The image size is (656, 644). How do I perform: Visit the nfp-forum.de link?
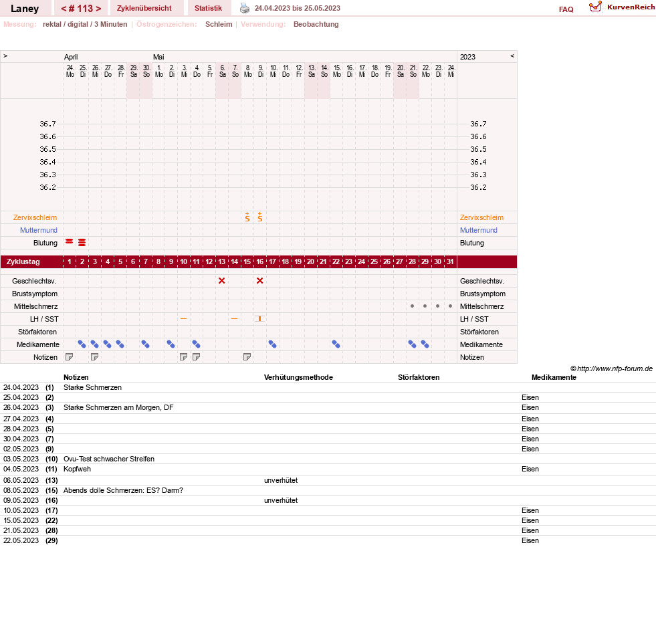pos(615,368)
